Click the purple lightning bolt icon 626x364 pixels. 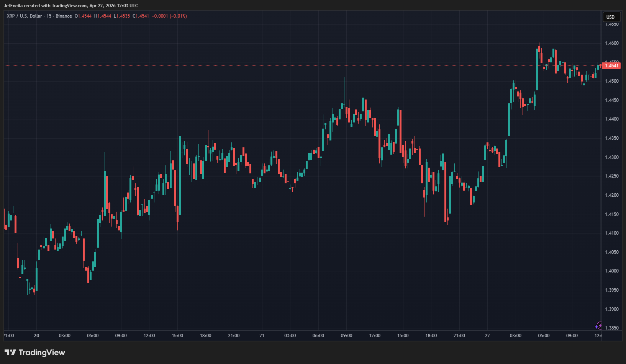(598, 326)
